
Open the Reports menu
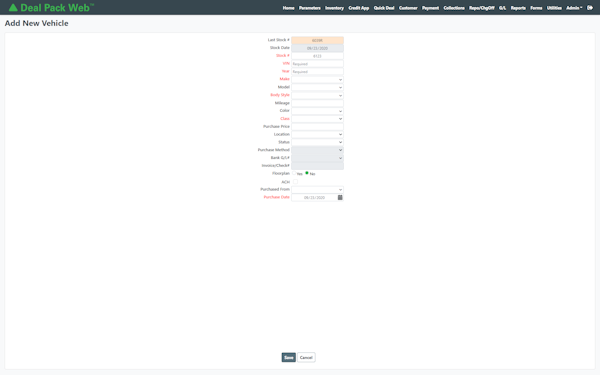518,8
